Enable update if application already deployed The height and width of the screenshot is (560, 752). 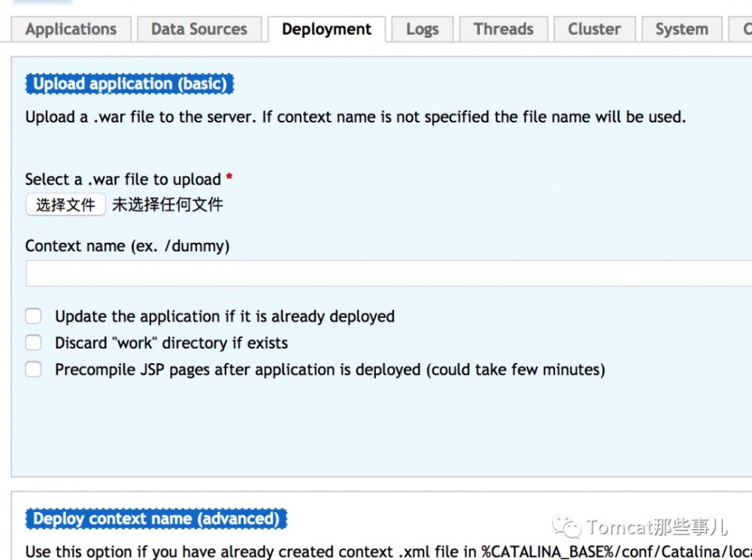(34, 316)
